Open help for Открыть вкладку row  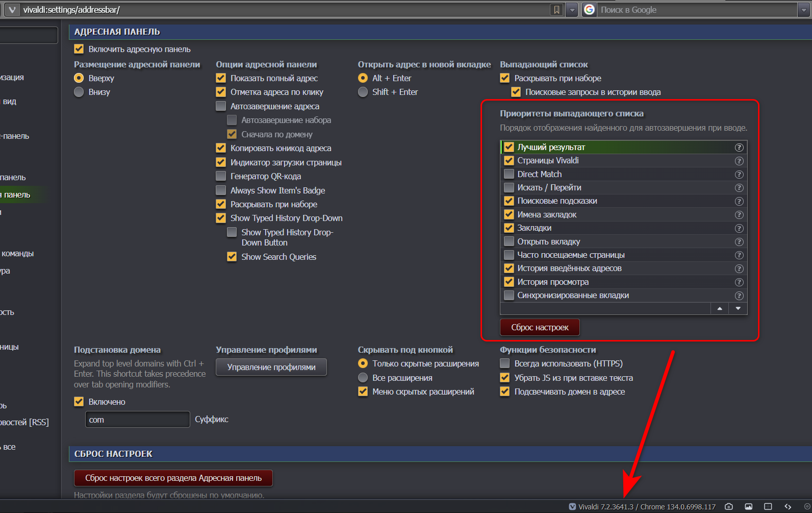coord(739,241)
